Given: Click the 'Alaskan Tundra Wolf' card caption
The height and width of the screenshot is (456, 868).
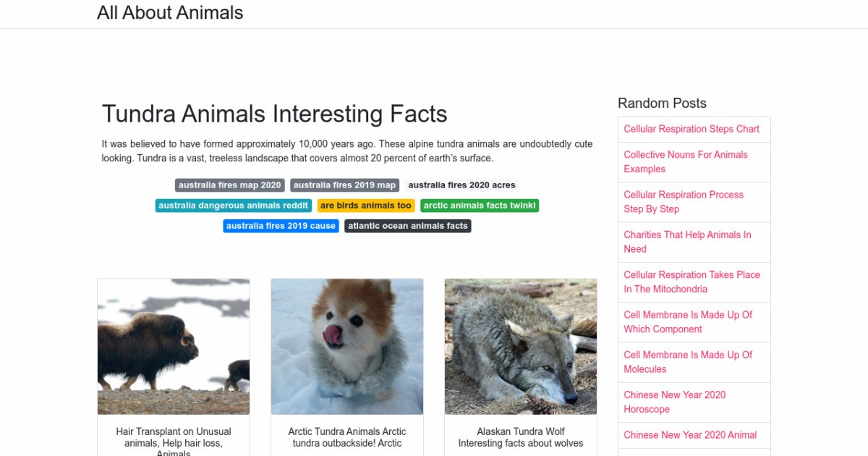Looking at the screenshot, I should coord(521,437).
